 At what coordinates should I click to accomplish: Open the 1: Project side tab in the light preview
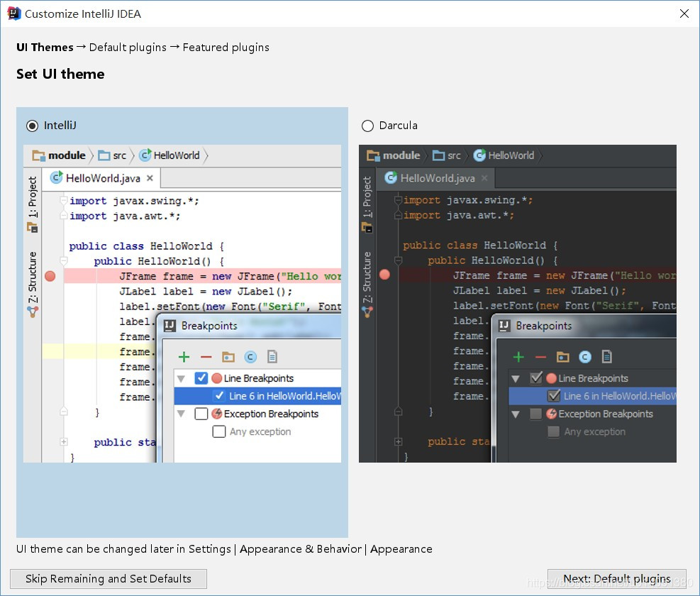click(x=33, y=204)
